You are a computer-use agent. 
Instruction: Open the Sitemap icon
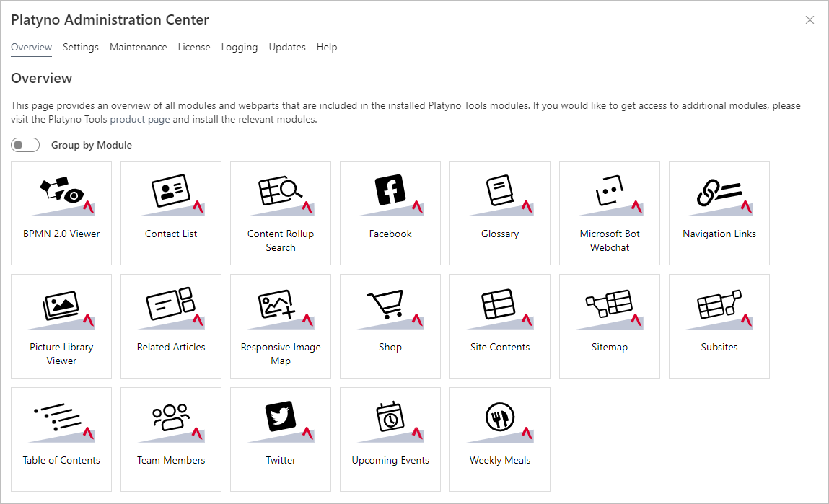point(610,309)
